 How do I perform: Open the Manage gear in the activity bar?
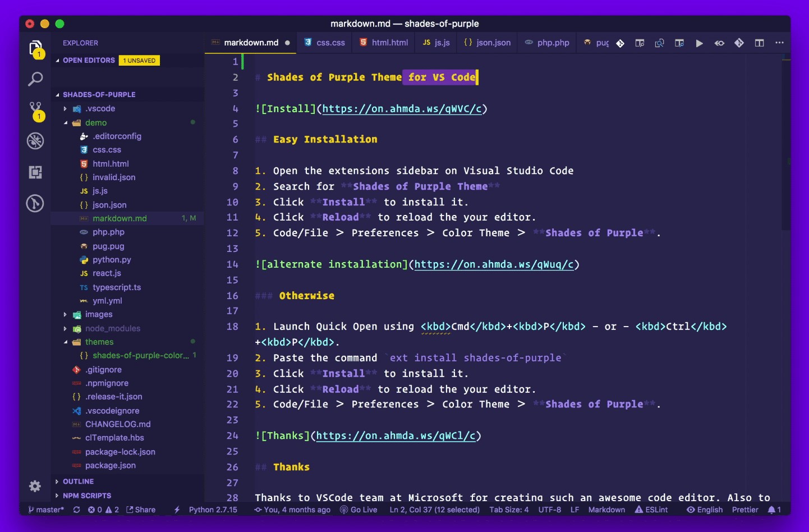coord(35,486)
